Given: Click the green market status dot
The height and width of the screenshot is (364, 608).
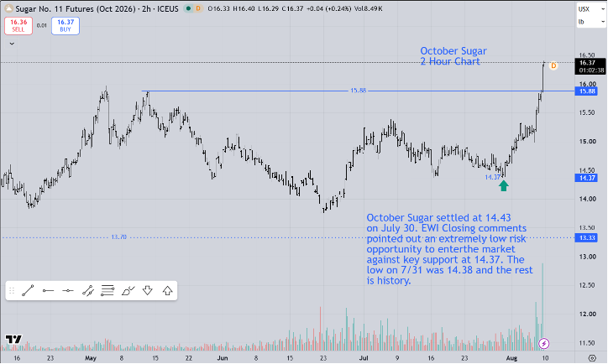Looking at the screenshot, I should pyautogui.click(x=188, y=8).
